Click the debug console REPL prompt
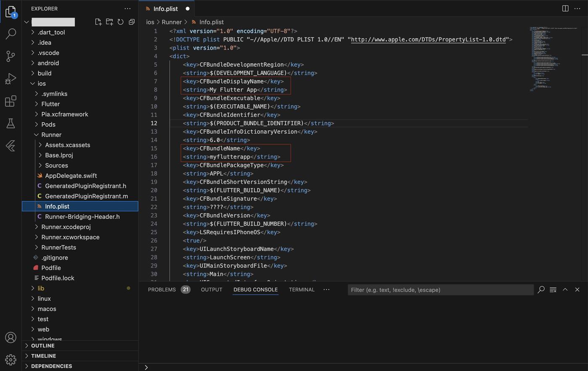This screenshot has height=371, width=588. (363, 367)
